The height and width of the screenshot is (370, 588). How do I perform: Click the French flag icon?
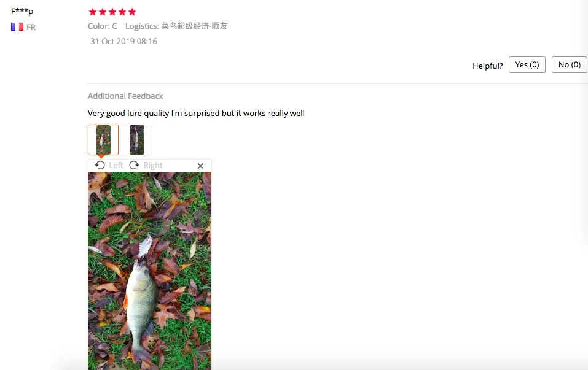coord(17,27)
